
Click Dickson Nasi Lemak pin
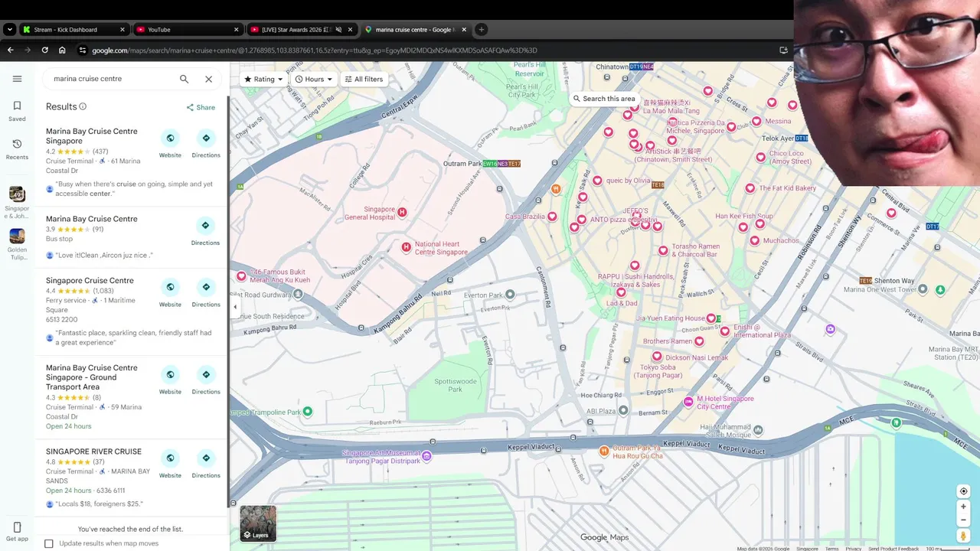click(656, 357)
